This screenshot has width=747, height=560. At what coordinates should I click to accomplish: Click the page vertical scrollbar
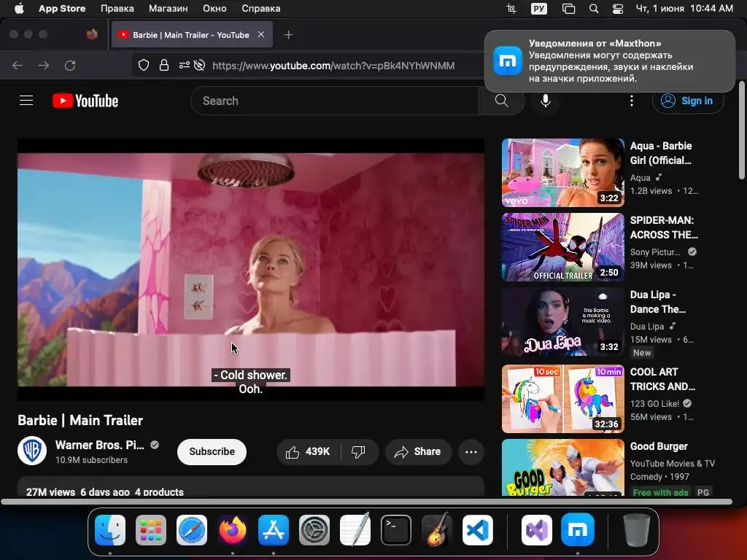point(741,131)
